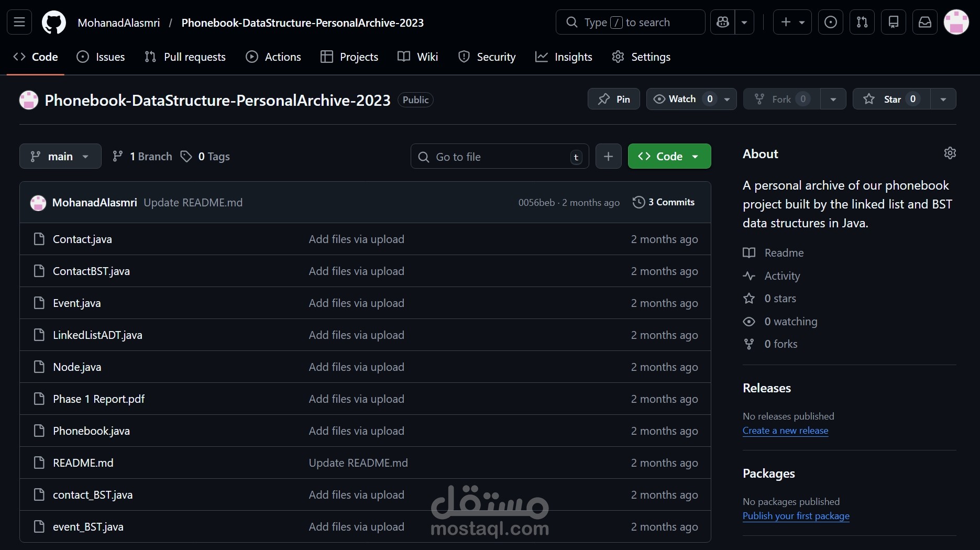Open notifications inbox icon
This screenshot has height=550, width=980.
tap(925, 23)
